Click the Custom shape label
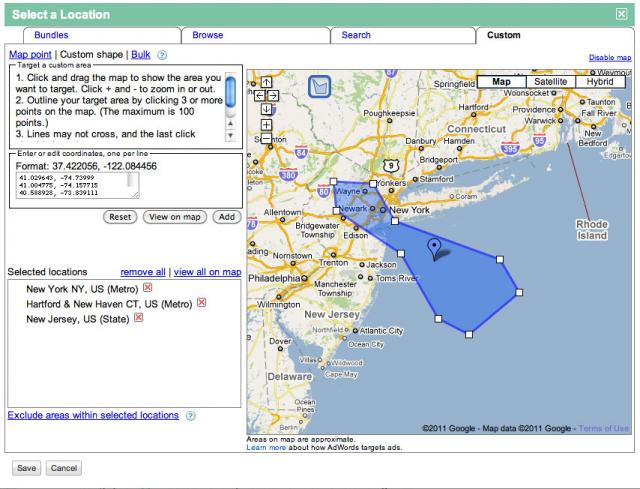This screenshot has height=489, width=640. coord(91,54)
